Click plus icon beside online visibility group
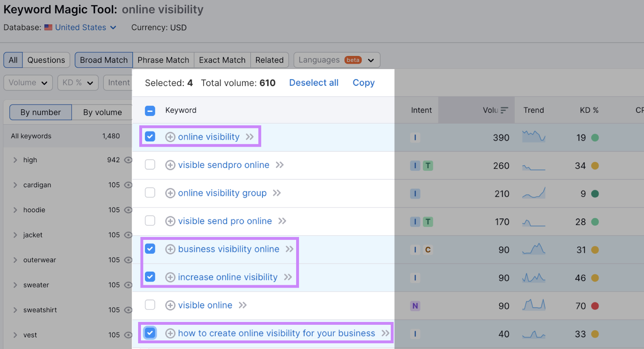This screenshot has height=349, width=644. [170, 193]
